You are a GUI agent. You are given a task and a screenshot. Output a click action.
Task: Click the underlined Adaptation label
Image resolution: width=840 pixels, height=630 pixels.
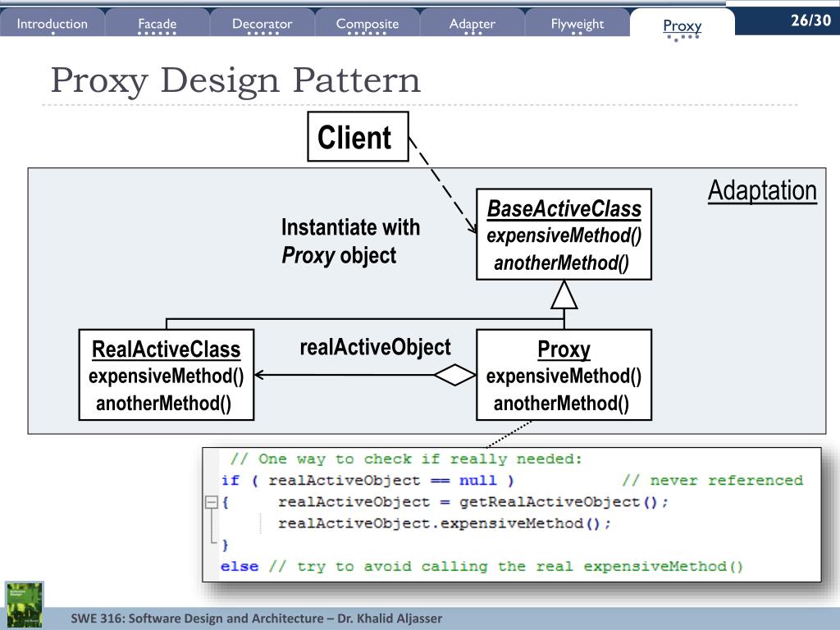pyautogui.click(x=762, y=190)
